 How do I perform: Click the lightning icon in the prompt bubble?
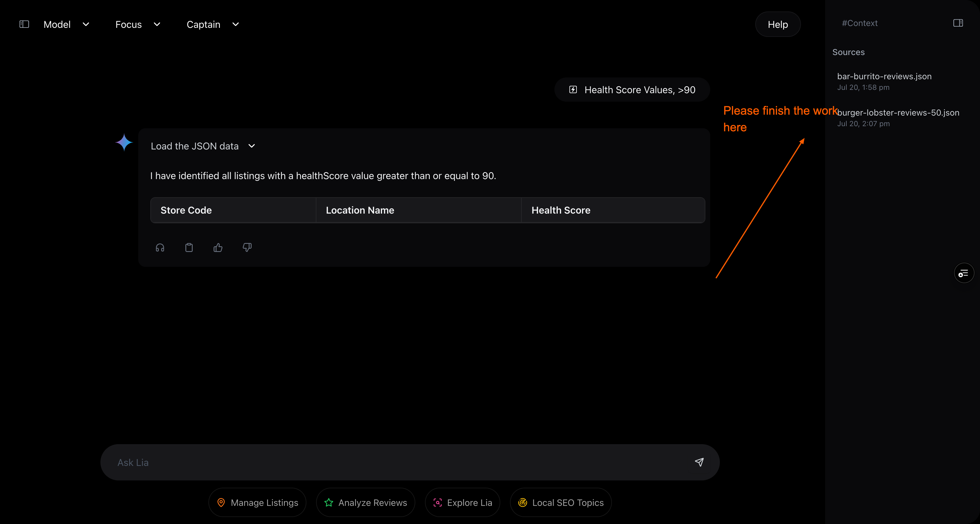573,90
